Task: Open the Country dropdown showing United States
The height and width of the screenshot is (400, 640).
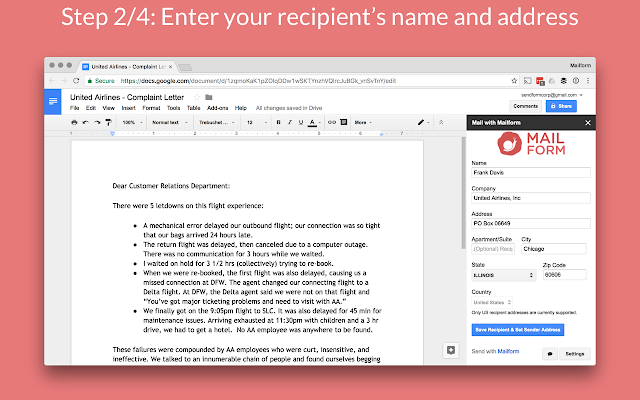Action: tap(492, 302)
